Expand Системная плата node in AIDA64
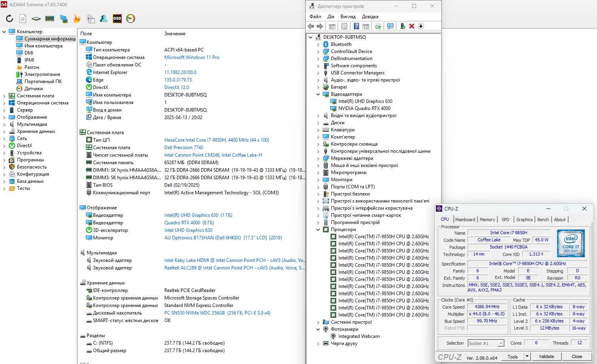597x364 pixels. click(x=4, y=96)
